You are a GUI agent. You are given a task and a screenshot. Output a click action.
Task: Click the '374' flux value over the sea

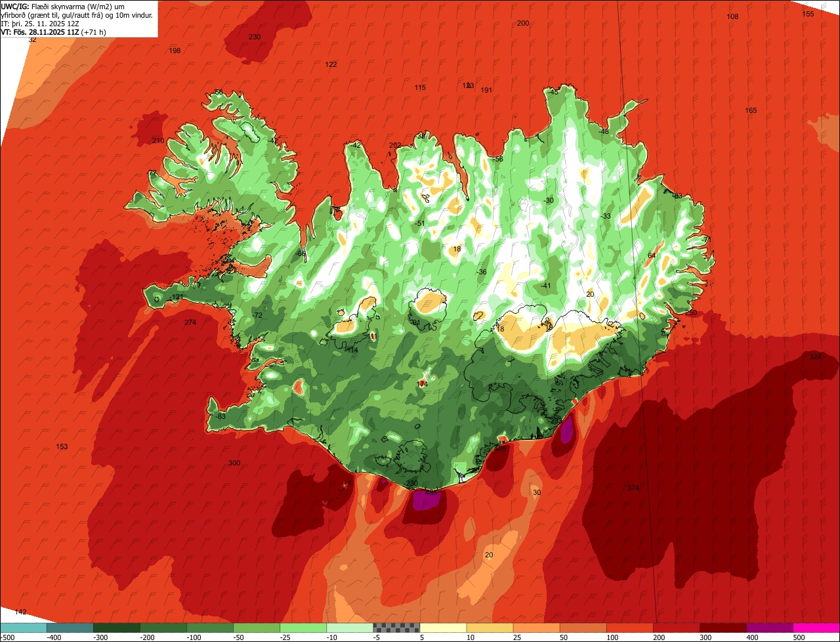click(x=633, y=488)
